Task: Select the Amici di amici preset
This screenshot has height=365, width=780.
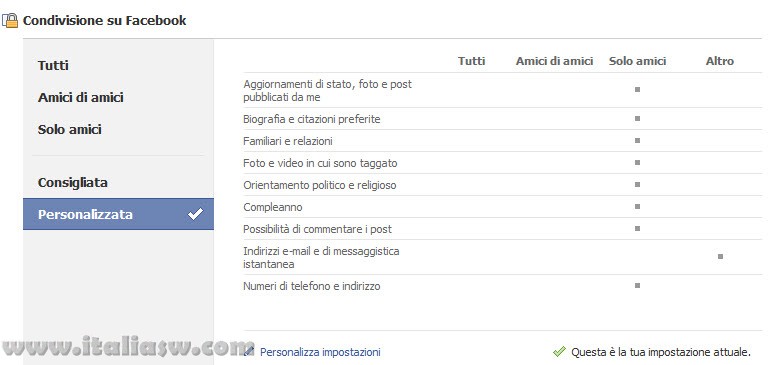Action: tap(81, 97)
